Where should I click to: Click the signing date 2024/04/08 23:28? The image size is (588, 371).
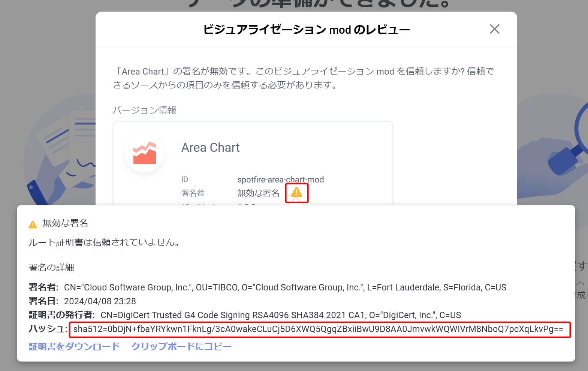pos(100,301)
